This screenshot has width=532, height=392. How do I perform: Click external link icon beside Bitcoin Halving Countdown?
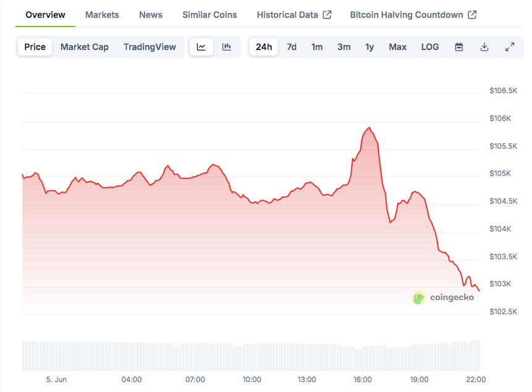point(472,15)
